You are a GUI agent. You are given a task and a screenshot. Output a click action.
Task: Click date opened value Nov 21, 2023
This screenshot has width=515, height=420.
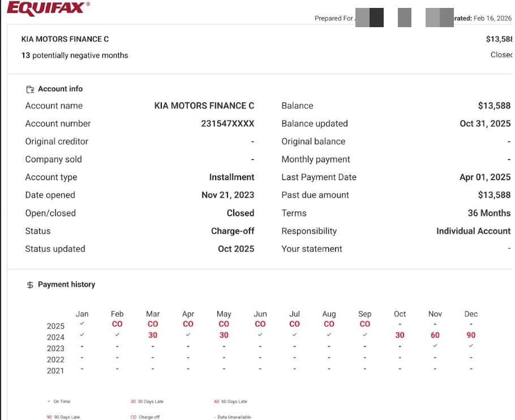point(228,195)
